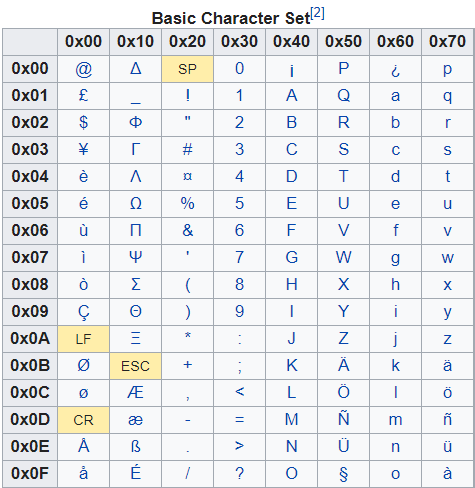
Task: Open the reference [2] footnote link
Action: click(x=317, y=13)
